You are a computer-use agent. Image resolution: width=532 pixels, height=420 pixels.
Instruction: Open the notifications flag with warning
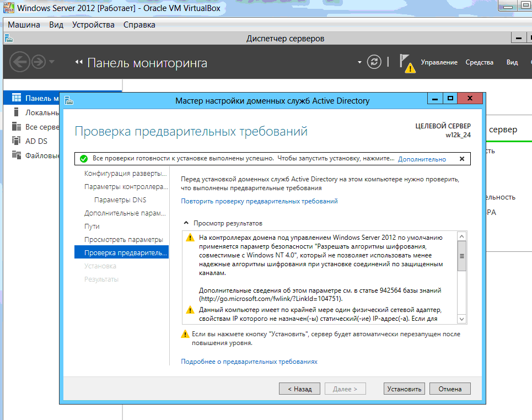tap(407, 63)
